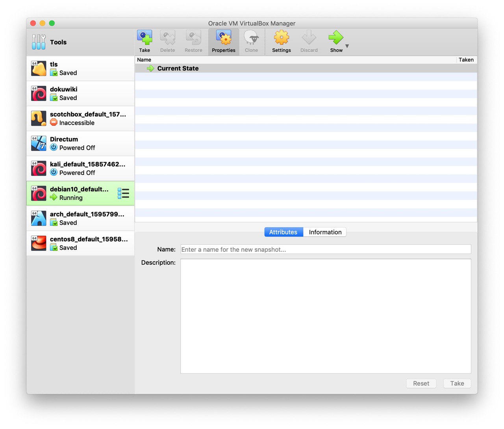Click the dokuwiki machine name text

[x=64, y=89]
